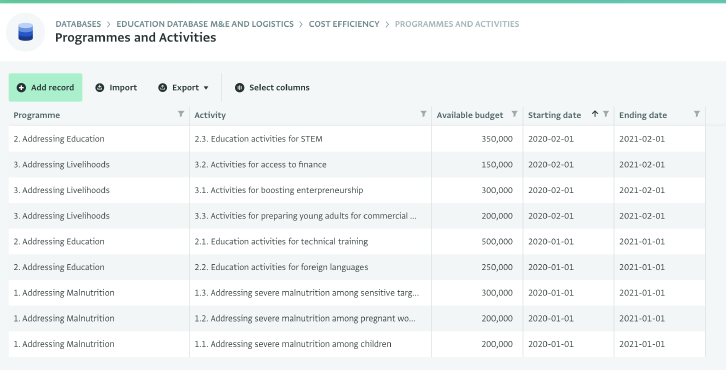Viewport: 726px width, 370px height.
Task: Select the row 2.3. Education activities for STEM
Action: [357, 139]
